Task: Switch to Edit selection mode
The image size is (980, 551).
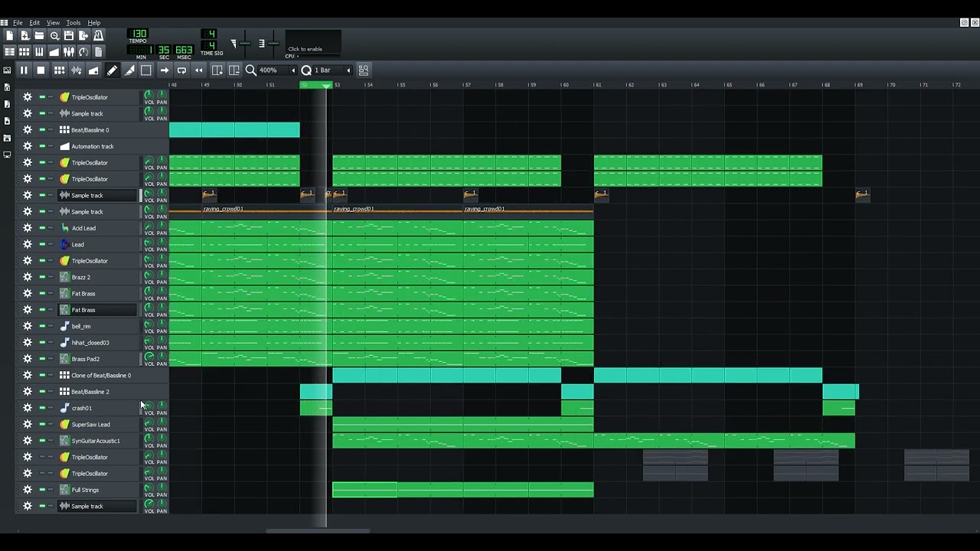Action: tap(146, 70)
